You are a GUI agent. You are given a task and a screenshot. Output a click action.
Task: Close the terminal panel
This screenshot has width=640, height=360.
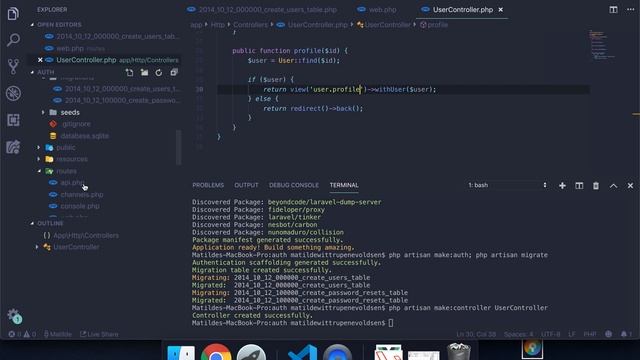click(x=630, y=186)
